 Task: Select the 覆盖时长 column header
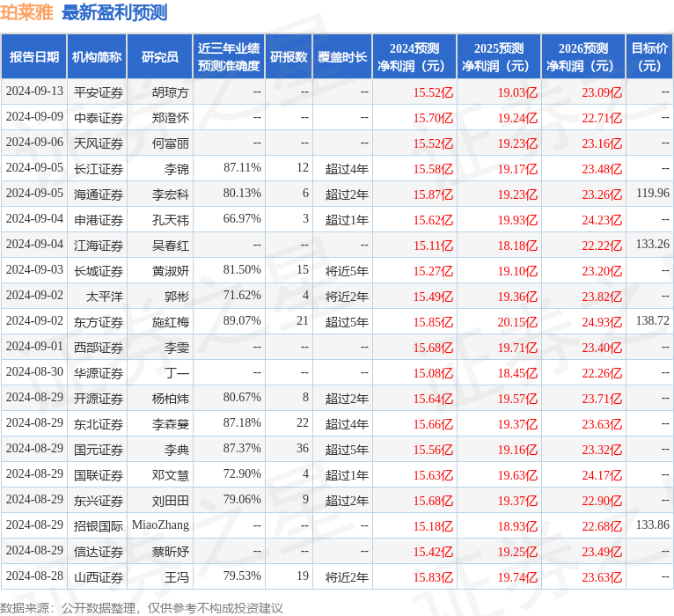(x=342, y=56)
